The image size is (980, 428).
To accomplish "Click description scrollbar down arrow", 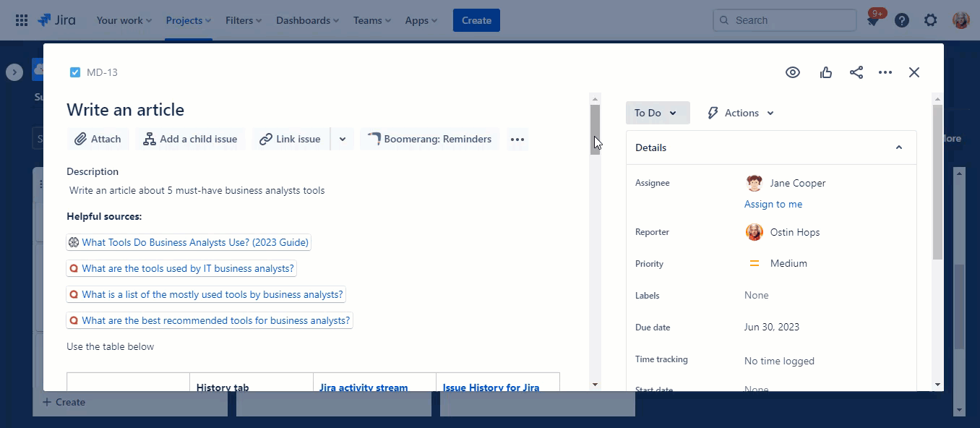I will pyautogui.click(x=596, y=385).
